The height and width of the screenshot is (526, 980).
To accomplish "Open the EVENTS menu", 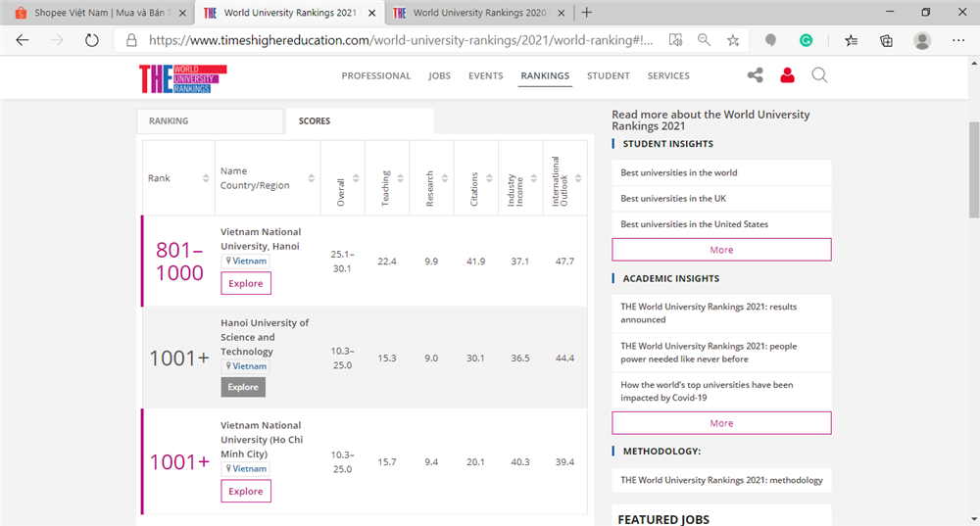I will pos(486,75).
